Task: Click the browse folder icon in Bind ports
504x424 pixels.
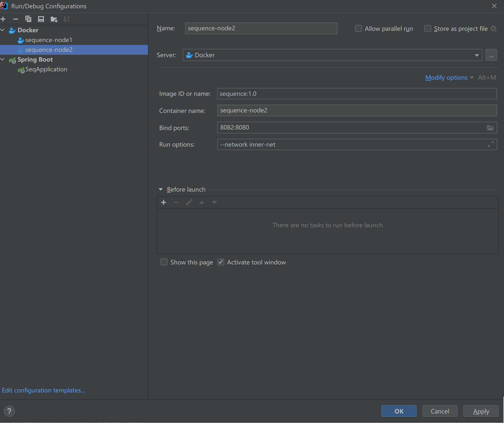Action: coord(490,128)
